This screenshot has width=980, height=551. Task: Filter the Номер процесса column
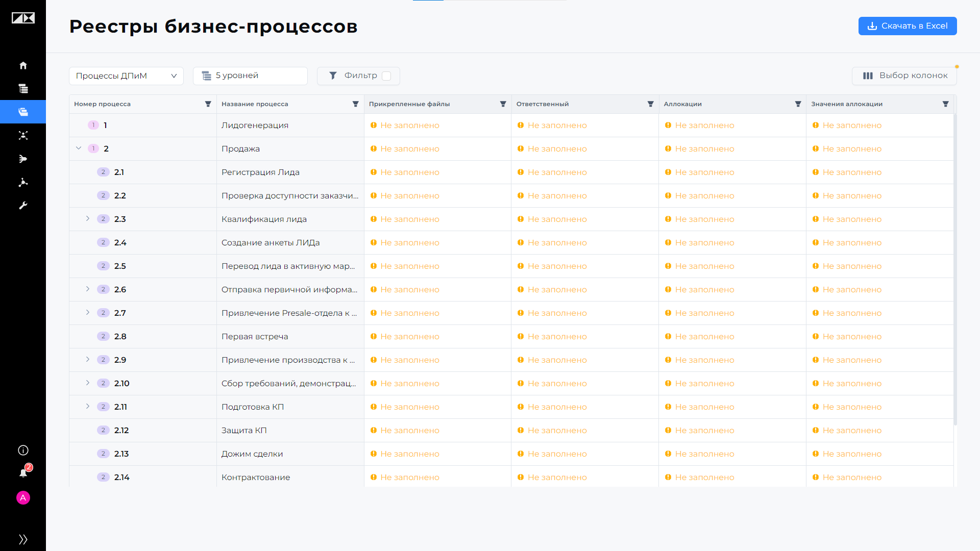[208, 104]
